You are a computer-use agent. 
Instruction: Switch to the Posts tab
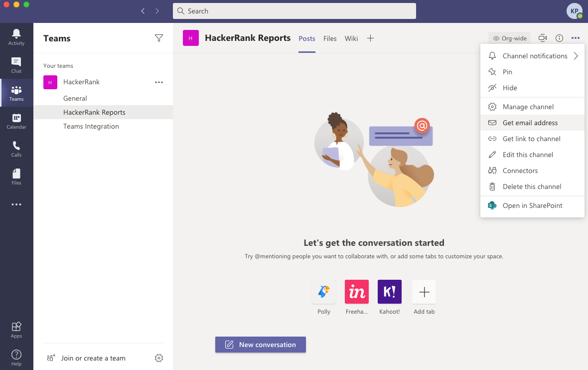click(307, 38)
